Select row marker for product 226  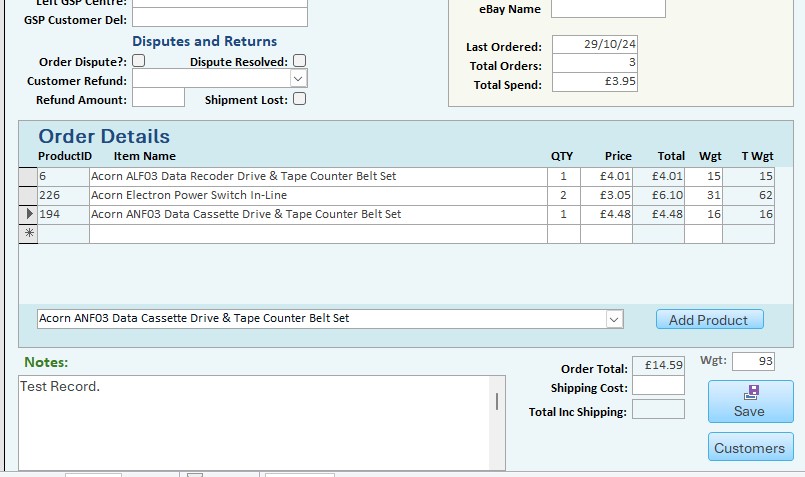pyautogui.click(x=28, y=195)
